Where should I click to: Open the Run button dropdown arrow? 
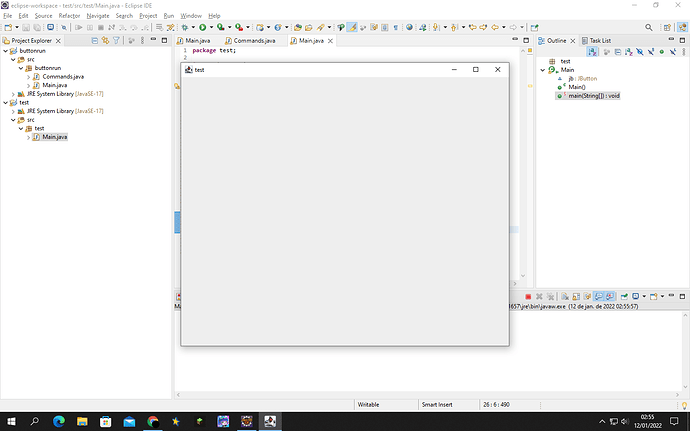tap(211, 27)
